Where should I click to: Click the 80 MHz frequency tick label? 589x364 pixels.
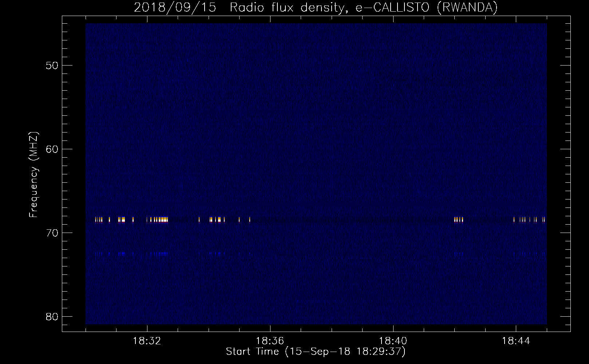click(52, 317)
